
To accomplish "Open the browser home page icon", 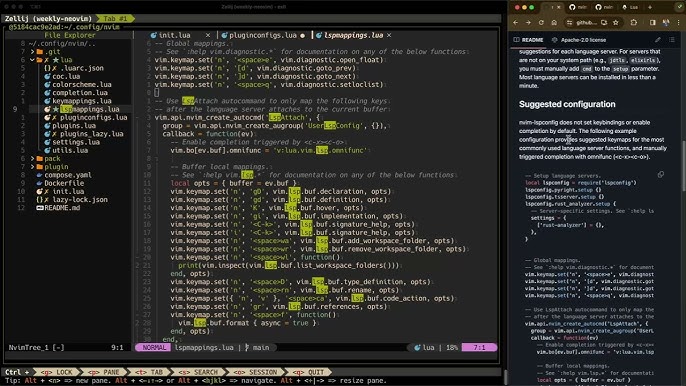I will 554,23.
